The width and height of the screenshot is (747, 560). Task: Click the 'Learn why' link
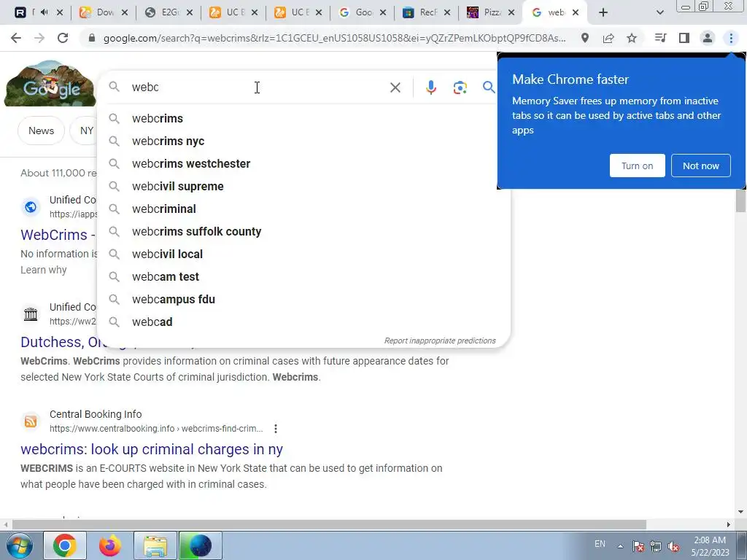click(x=43, y=270)
